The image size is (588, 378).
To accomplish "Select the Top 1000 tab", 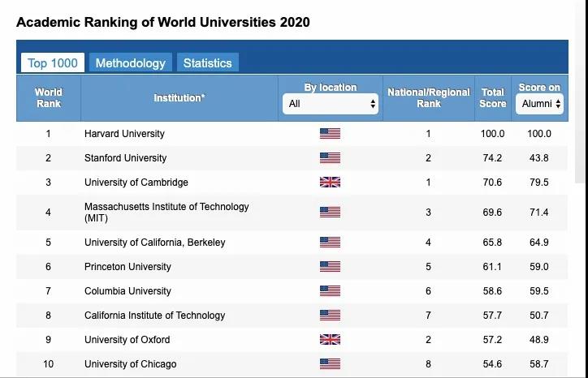I will [53, 63].
